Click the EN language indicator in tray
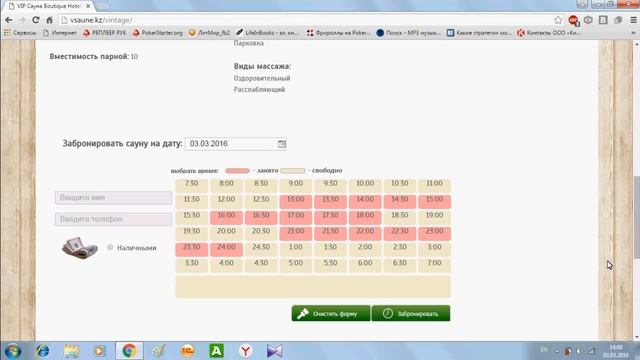 (x=544, y=350)
